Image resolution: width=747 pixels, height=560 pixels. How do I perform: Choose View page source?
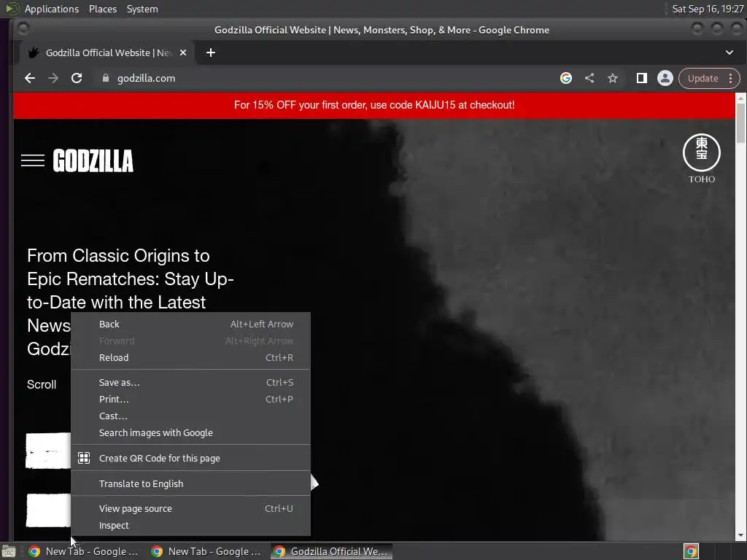coord(190,508)
